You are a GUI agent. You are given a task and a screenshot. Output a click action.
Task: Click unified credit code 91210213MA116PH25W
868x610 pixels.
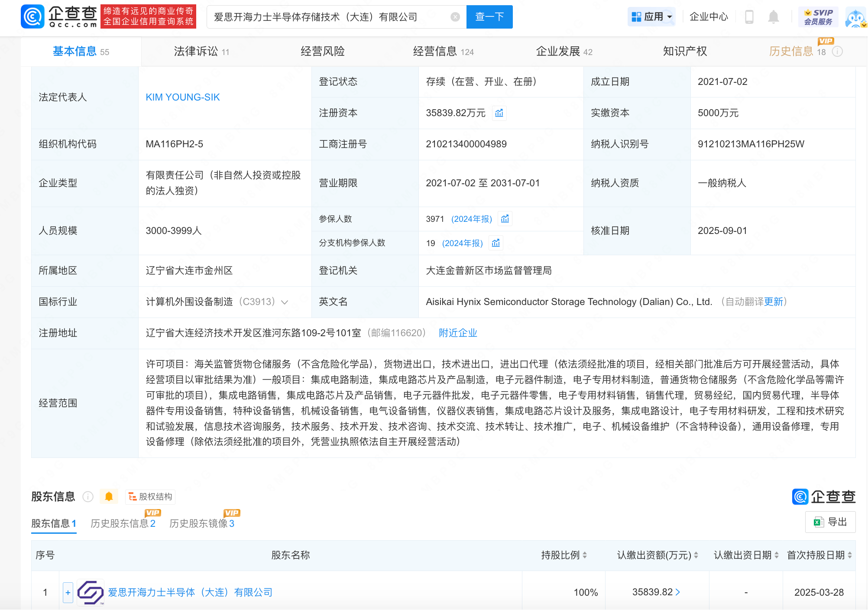click(751, 144)
